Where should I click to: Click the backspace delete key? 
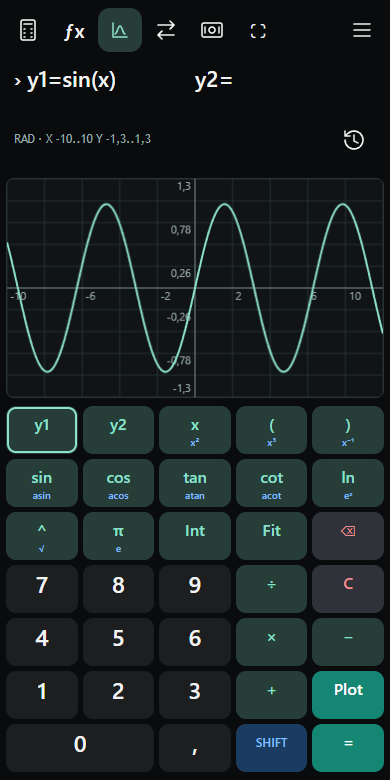coord(348,536)
